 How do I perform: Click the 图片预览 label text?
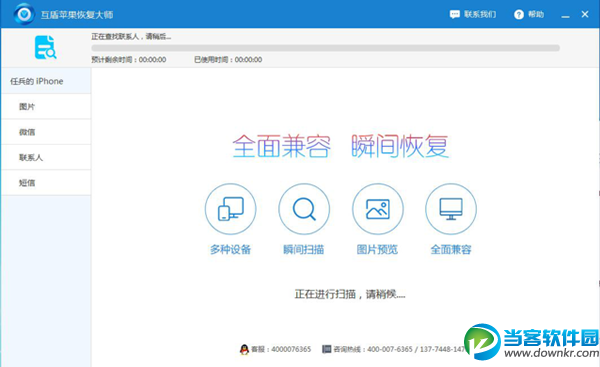(x=377, y=250)
